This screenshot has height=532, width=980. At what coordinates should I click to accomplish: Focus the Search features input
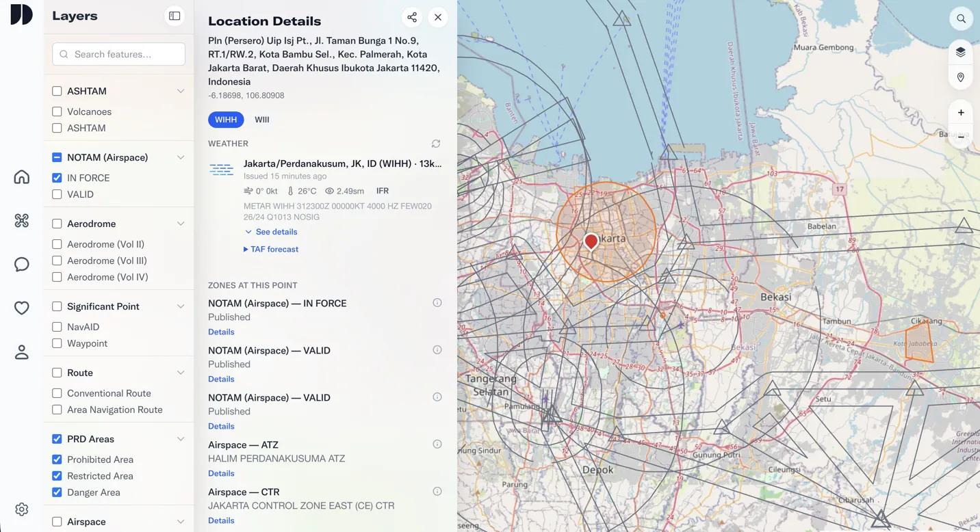pos(119,54)
